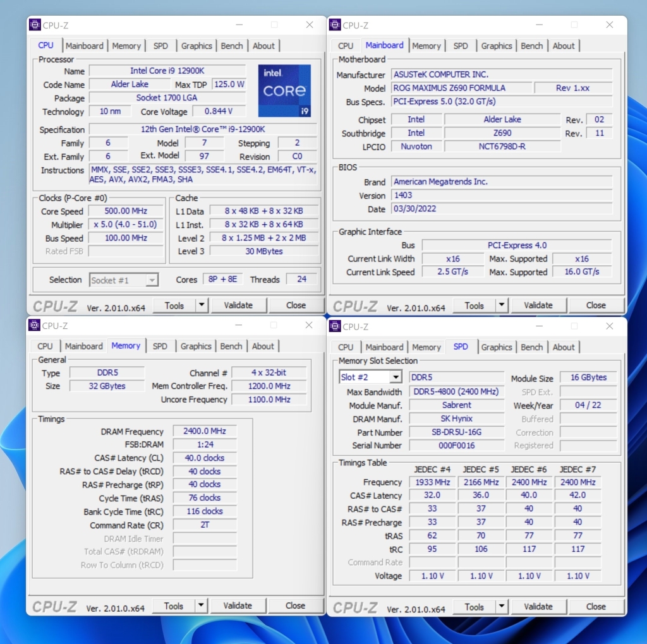Click the '30 MBytes' Level 3 cache value

[x=264, y=251]
